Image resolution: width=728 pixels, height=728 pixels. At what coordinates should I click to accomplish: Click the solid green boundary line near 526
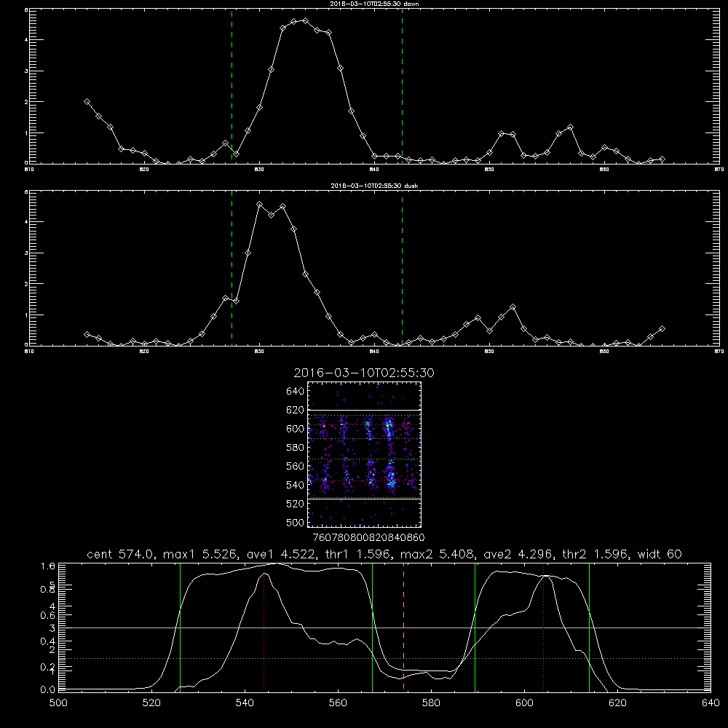[x=180, y=626]
